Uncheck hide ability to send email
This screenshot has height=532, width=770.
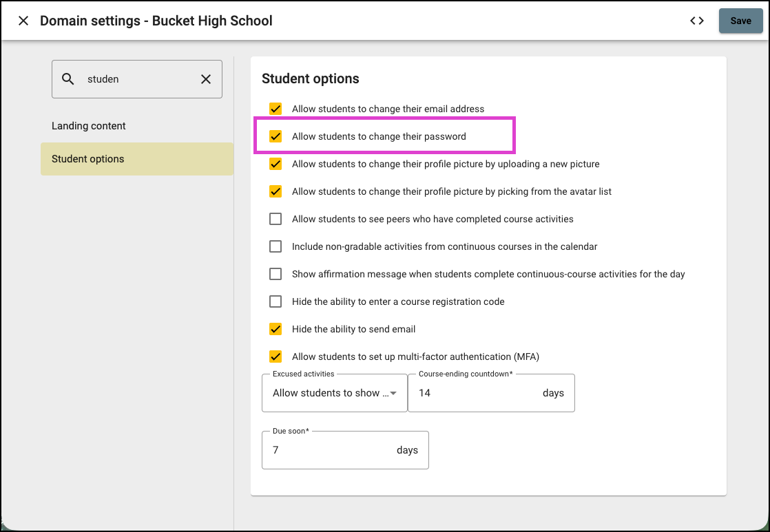275,329
